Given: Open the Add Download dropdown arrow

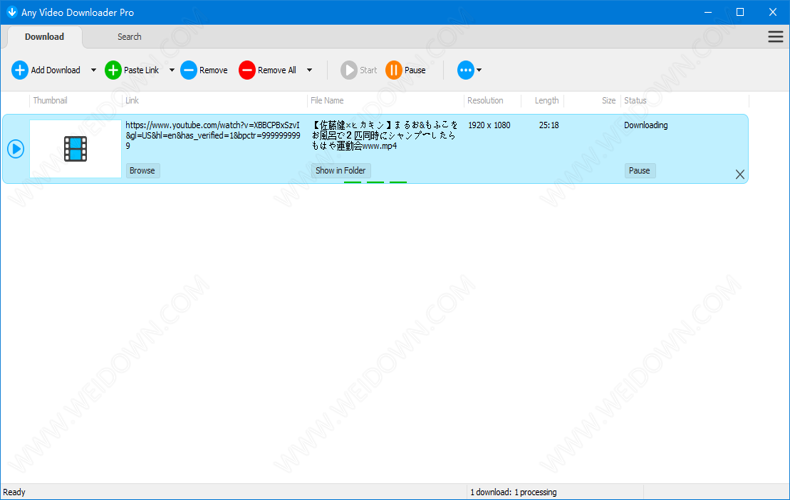Looking at the screenshot, I should click(x=94, y=70).
